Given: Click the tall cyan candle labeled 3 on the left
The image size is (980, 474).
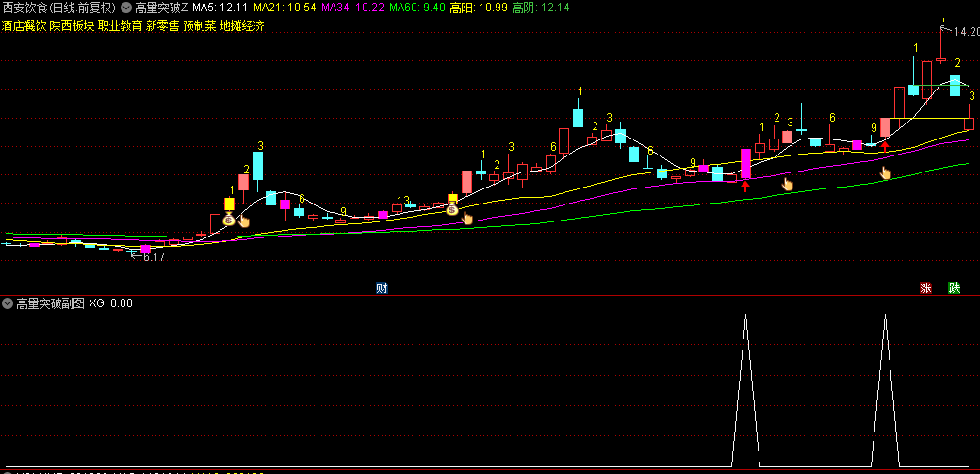Looking at the screenshot, I should 258,166.
